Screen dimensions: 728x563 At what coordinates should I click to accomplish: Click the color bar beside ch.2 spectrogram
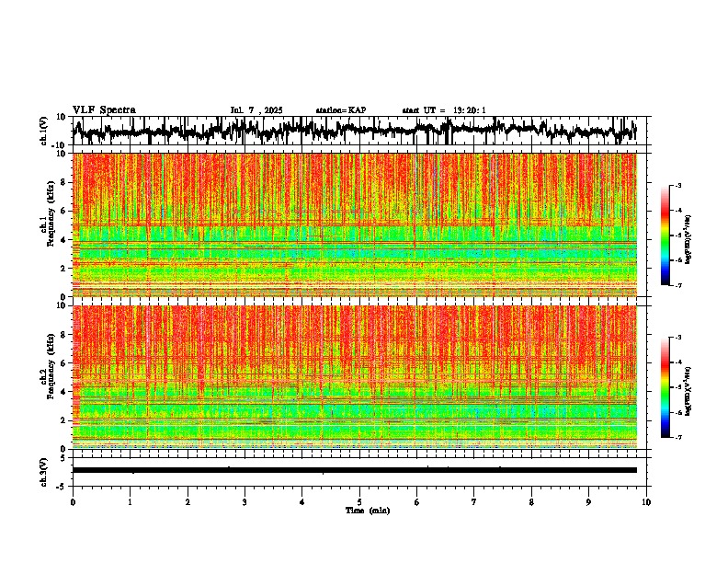[x=665, y=387]
